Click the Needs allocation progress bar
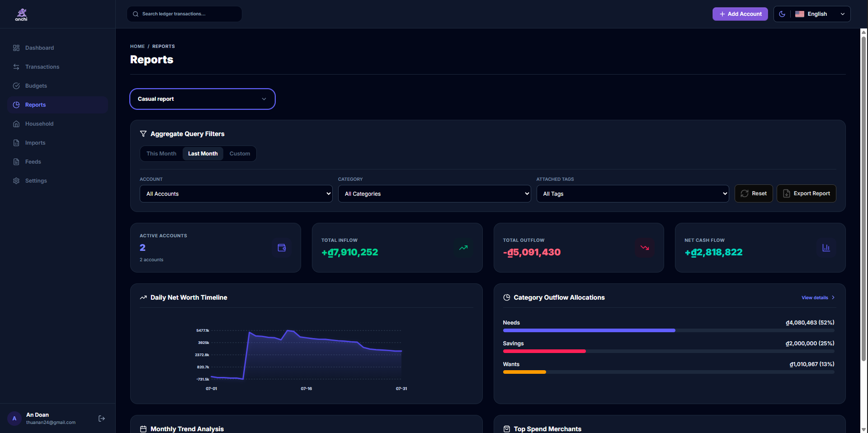This screenshot has height=433, width=868. click(669, 330)
